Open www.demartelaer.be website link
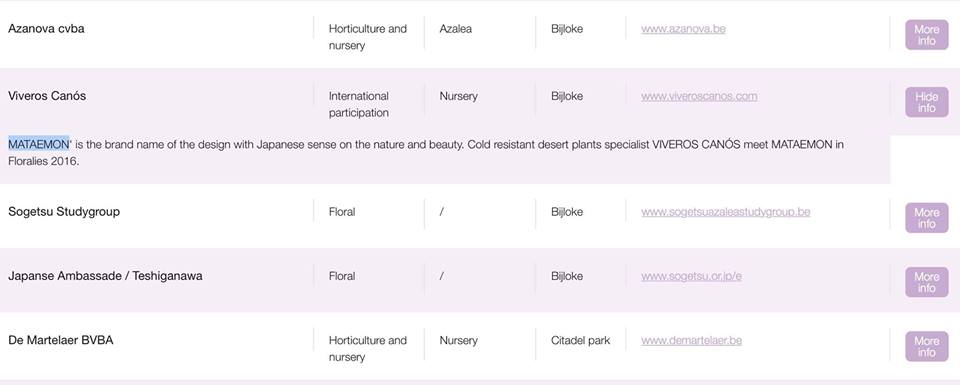 (691, 340)
